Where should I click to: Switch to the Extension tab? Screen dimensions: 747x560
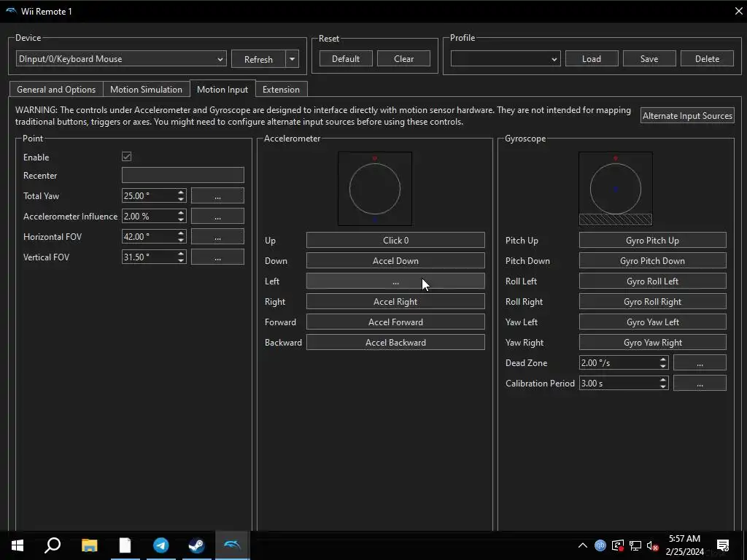[x=281, y=90]
